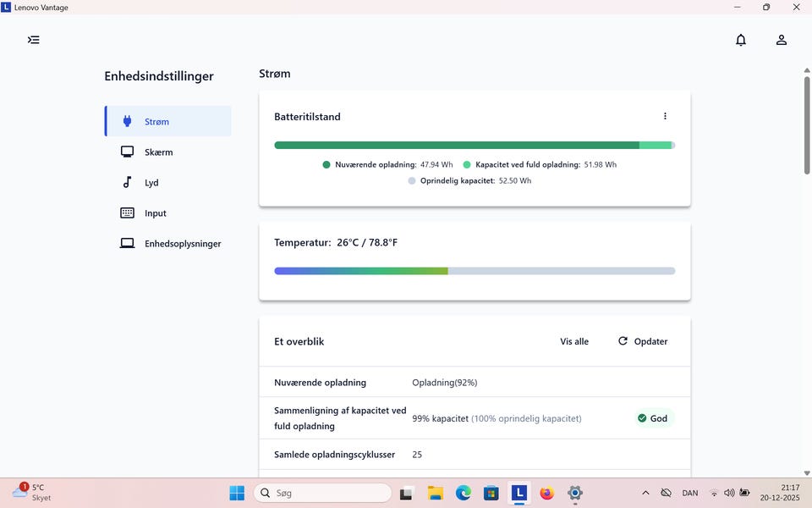
Task: Click the Batteritilstand card heading
Action: [x=307, y=117]
